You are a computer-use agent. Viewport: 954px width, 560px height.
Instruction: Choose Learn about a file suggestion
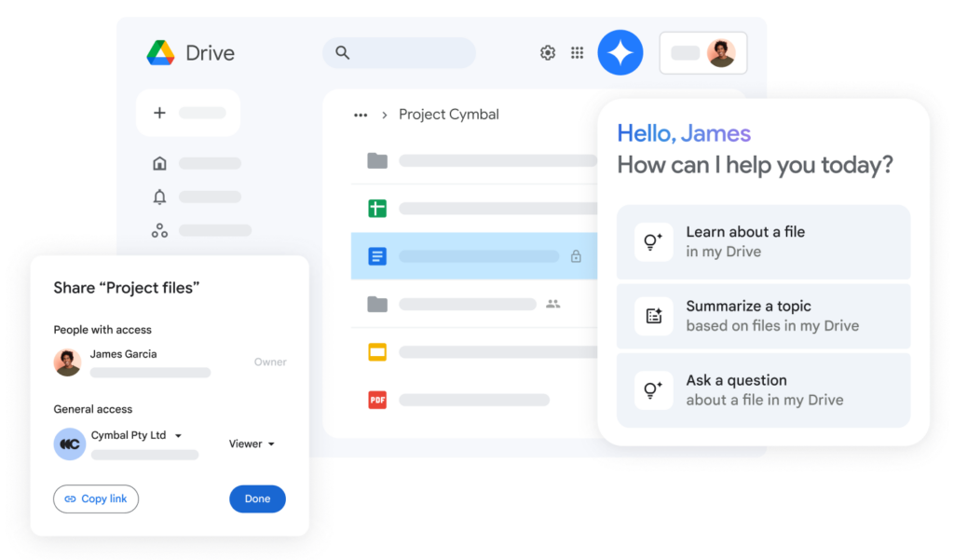point(764,242)
